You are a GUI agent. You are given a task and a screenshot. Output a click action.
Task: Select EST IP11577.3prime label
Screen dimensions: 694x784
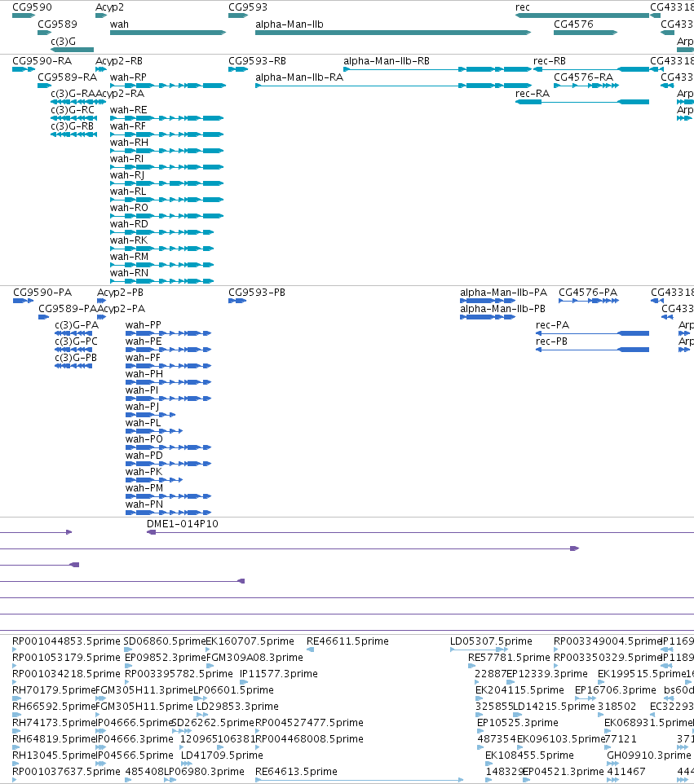pos(279,674)
